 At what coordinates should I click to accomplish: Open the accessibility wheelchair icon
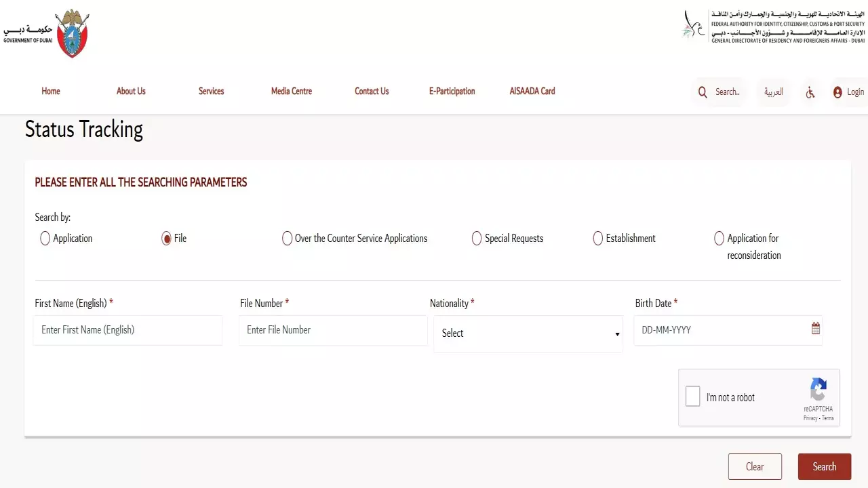pos(810,92)
